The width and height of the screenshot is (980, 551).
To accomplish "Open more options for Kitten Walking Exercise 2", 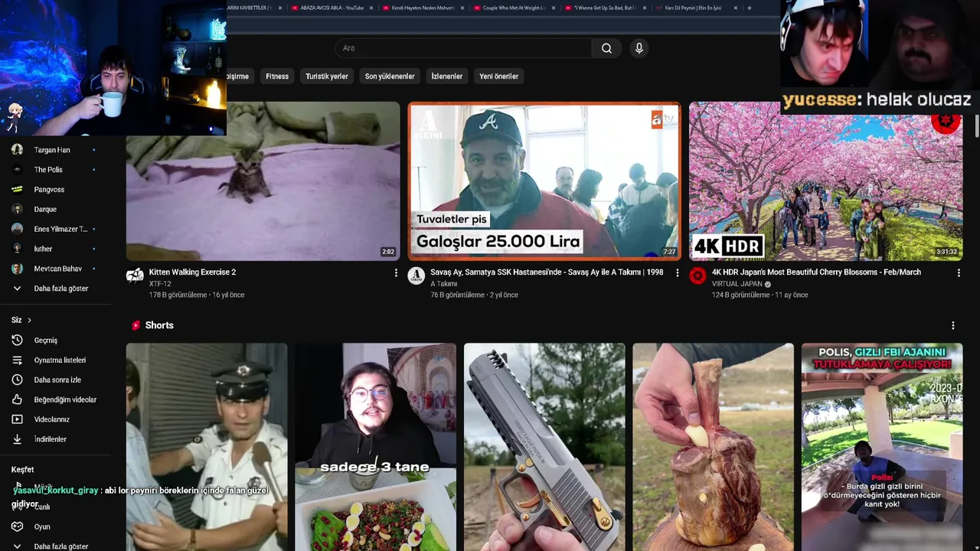I will point(396,273).
